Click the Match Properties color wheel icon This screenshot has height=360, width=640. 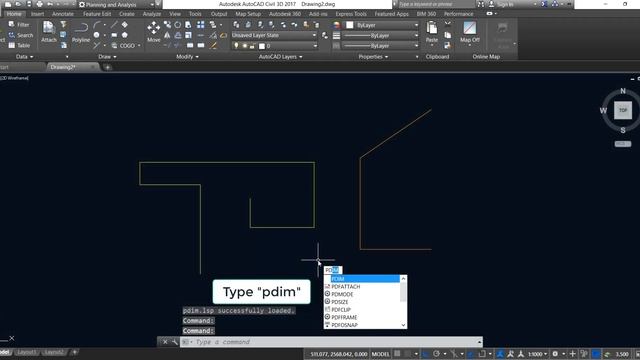pyautogui.click(x=336, y=25)
